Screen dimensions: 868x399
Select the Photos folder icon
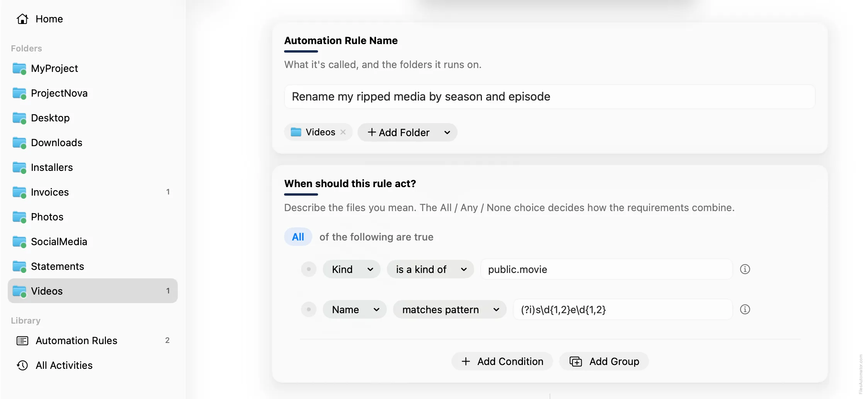(19, 217)
